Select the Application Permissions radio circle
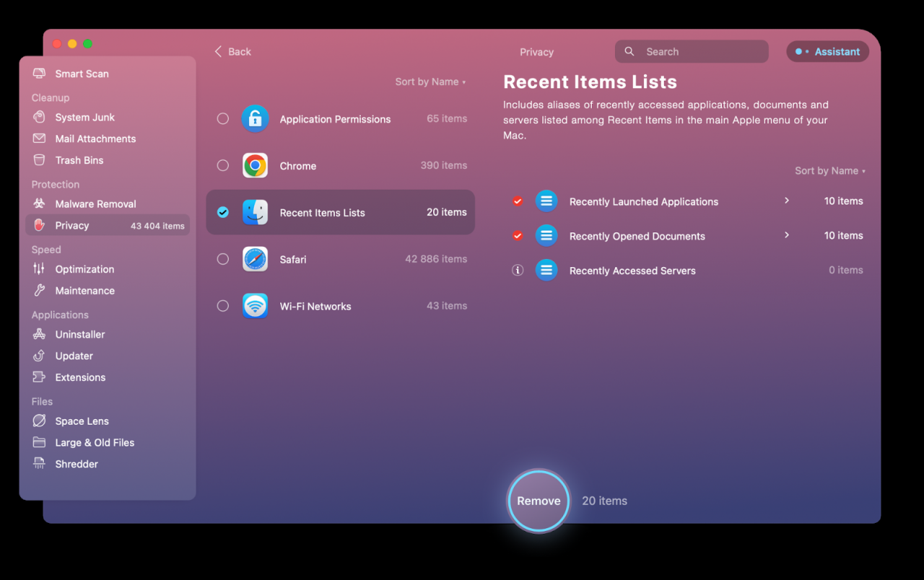Screen dimensions: 924x580 pos(223,119)
